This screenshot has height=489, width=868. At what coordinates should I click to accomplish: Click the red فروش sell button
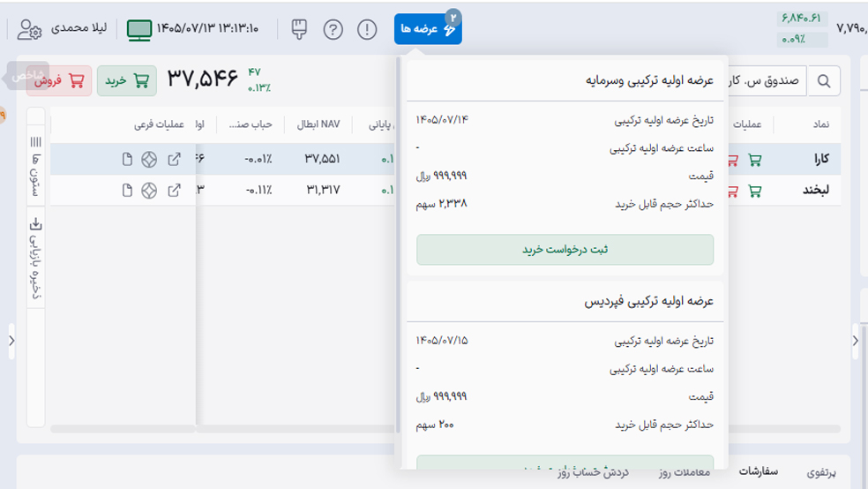[x=59, y=81]
